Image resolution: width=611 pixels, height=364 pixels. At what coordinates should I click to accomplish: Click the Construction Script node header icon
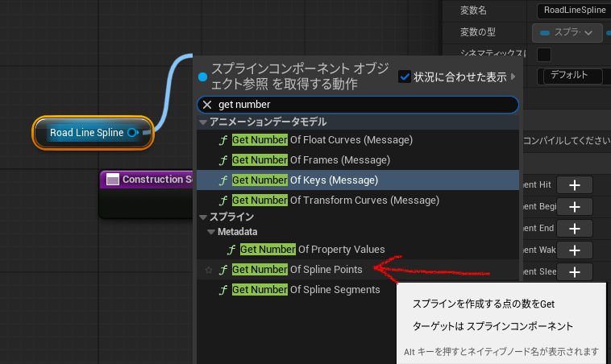click(112, 179)
